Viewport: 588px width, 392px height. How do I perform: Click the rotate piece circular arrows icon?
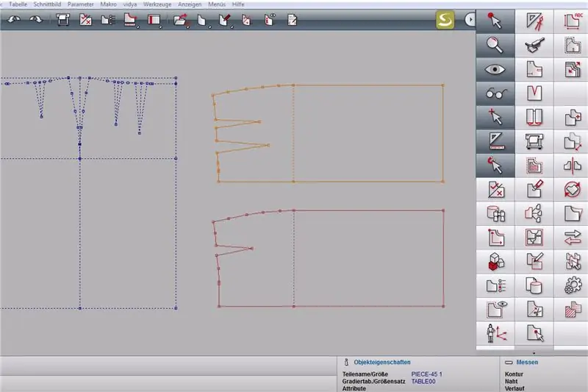click(573, 190)
